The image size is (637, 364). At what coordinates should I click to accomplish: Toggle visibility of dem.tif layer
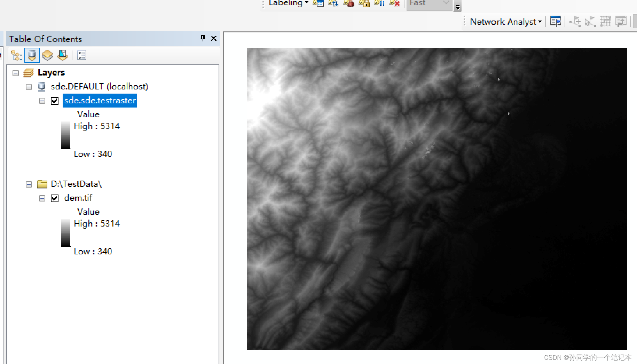55,198
